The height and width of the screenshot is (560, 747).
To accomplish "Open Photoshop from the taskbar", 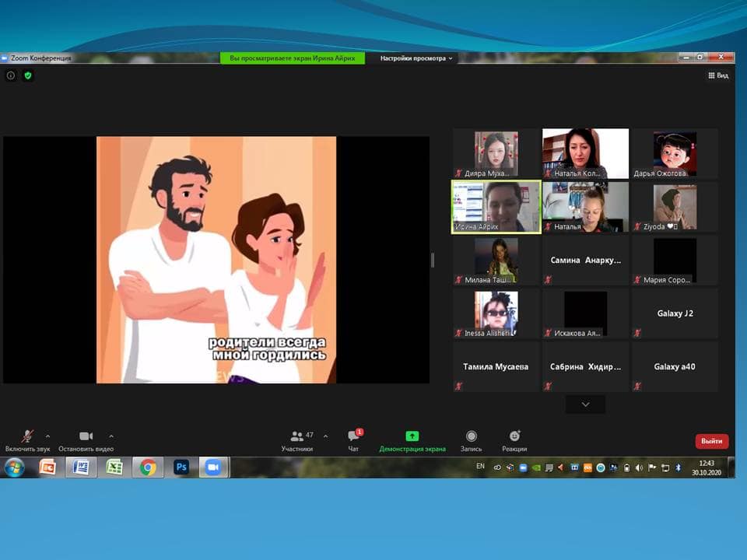I will point(181,467).
